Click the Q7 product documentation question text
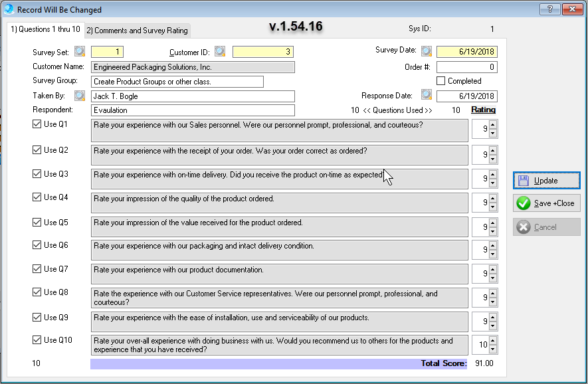The image size is (588, 384). click(279, 274)
